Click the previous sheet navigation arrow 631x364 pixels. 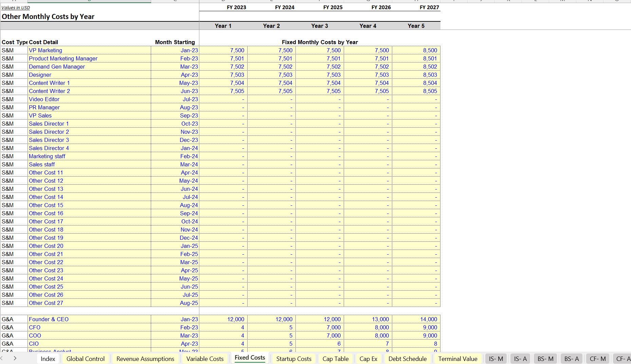(x=3, y=358)
